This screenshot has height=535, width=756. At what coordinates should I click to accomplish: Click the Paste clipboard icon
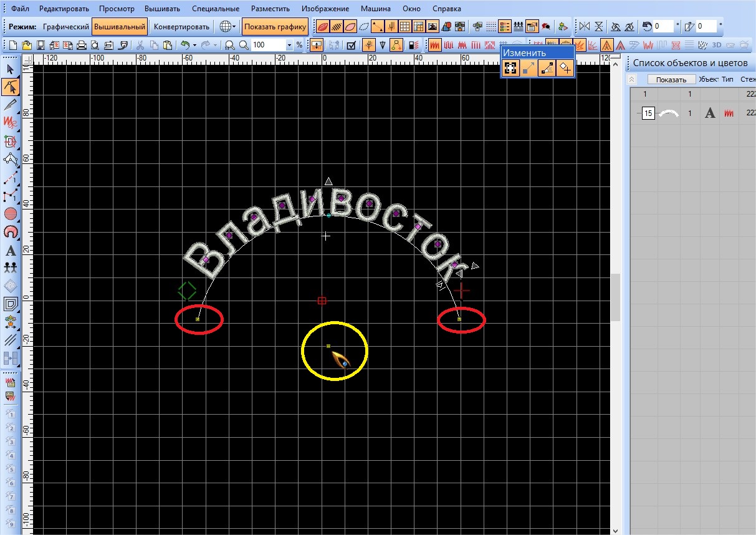[167, 46]
